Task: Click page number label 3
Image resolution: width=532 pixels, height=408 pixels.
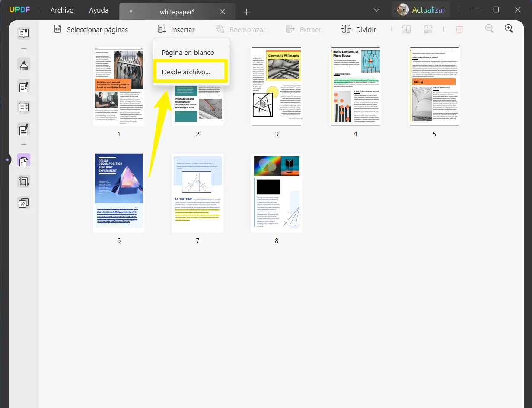Action: pos(277,134)
